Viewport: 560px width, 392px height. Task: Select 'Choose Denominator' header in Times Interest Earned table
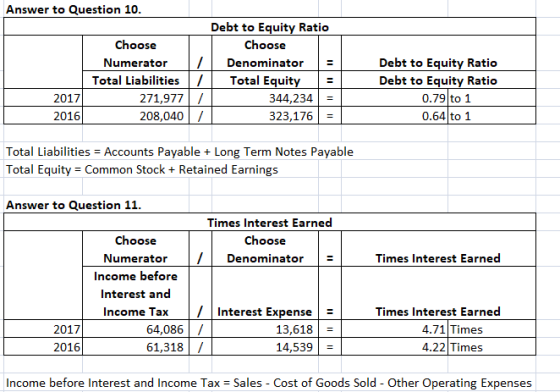(x=265, y=249)
